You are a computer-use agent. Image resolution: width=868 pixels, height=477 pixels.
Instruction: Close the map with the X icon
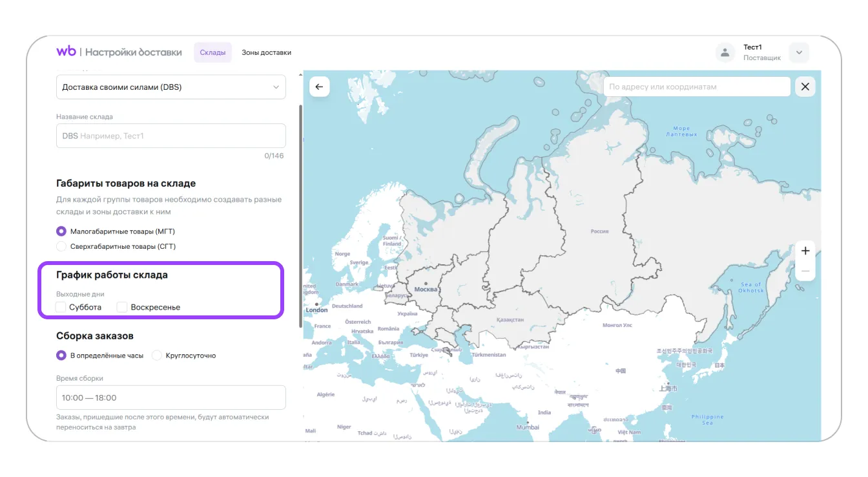click(805, 87)
